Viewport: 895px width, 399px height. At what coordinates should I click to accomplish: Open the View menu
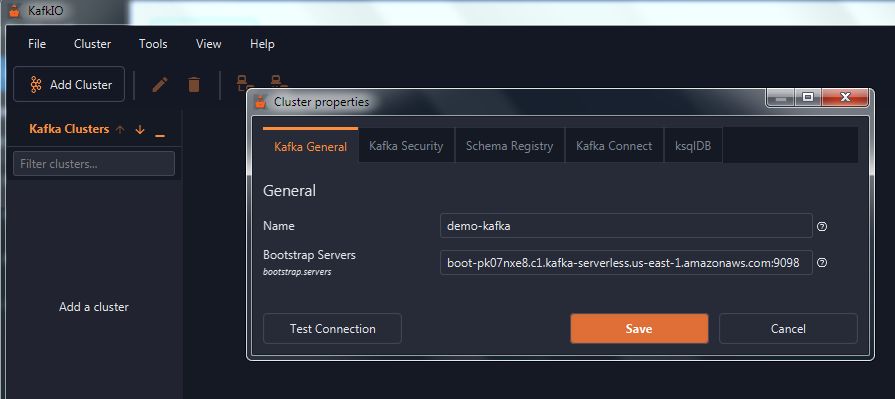208,44
